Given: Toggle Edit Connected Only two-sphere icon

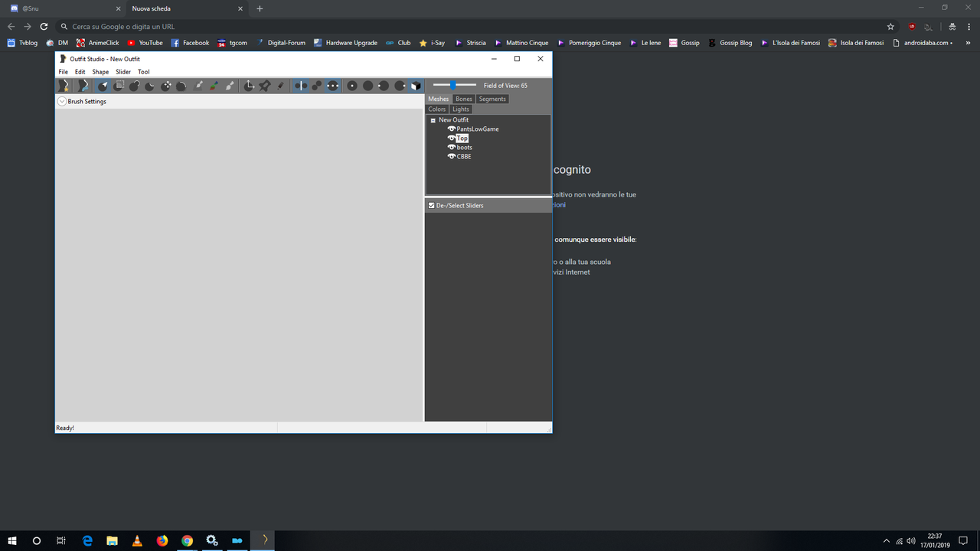Looking at the screenshot, I should coord(317,86).
